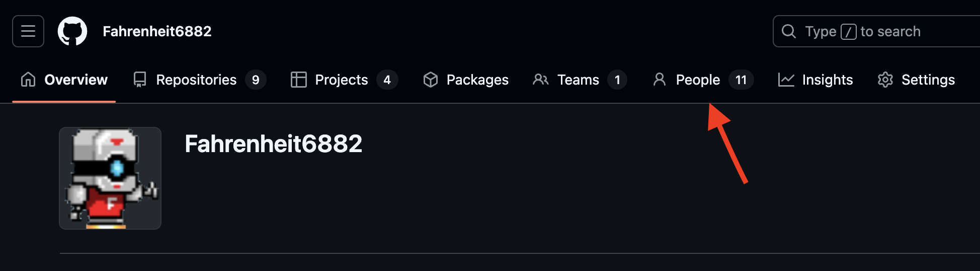Image resolution: width=980 pixels, height=271 pixels.
Task: Click the Packages cube icon
Action: pyautogui.click(x=431, y=80)
